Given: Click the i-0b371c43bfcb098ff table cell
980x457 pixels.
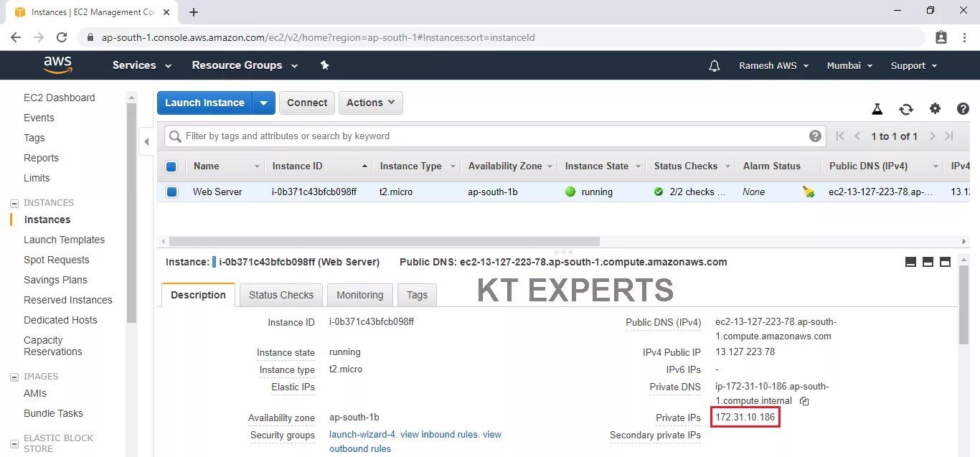Looking at the screenshot, I should pos(314,192).
